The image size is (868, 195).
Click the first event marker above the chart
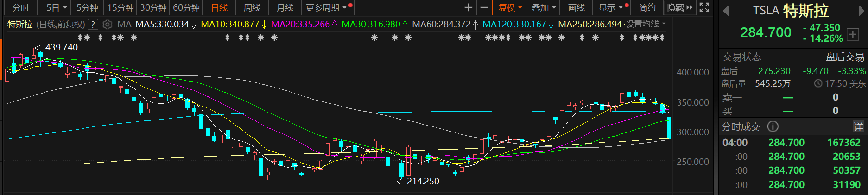(x=80, y=38)
